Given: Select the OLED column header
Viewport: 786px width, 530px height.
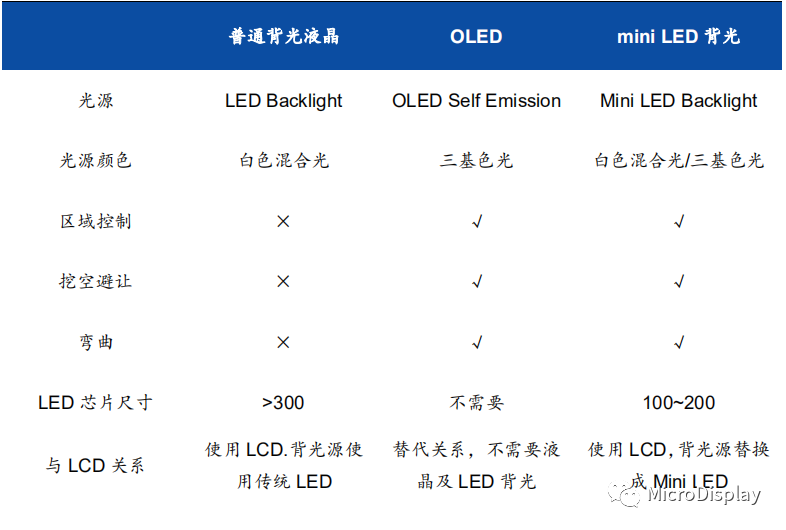Looking at the screenshot, I should [x=476, y=37].
